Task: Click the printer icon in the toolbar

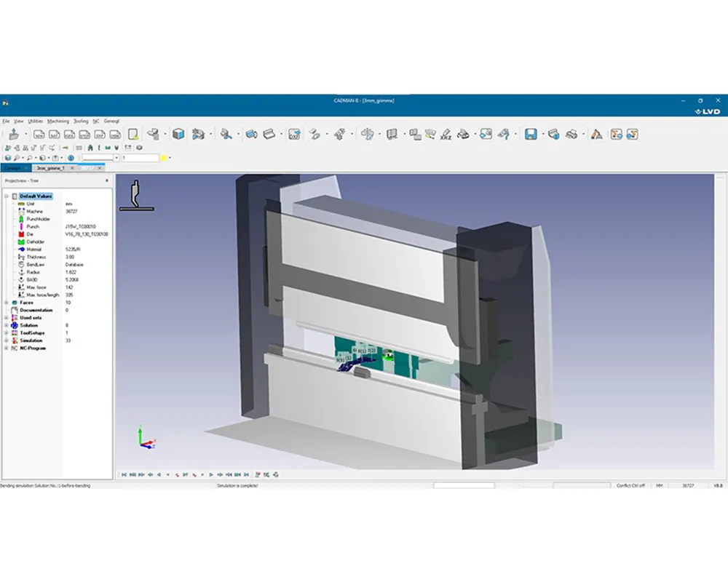Action: [x=571, y=134]
